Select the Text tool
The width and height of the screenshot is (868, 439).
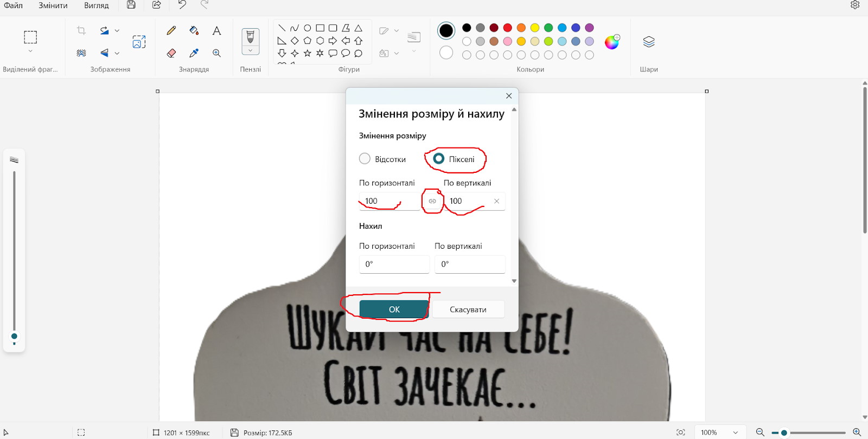point(216,30)
